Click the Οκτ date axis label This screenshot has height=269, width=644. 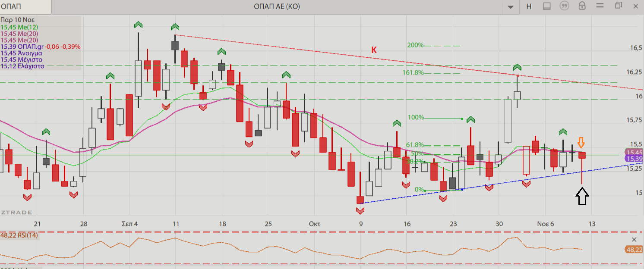(x=315, y=224)
